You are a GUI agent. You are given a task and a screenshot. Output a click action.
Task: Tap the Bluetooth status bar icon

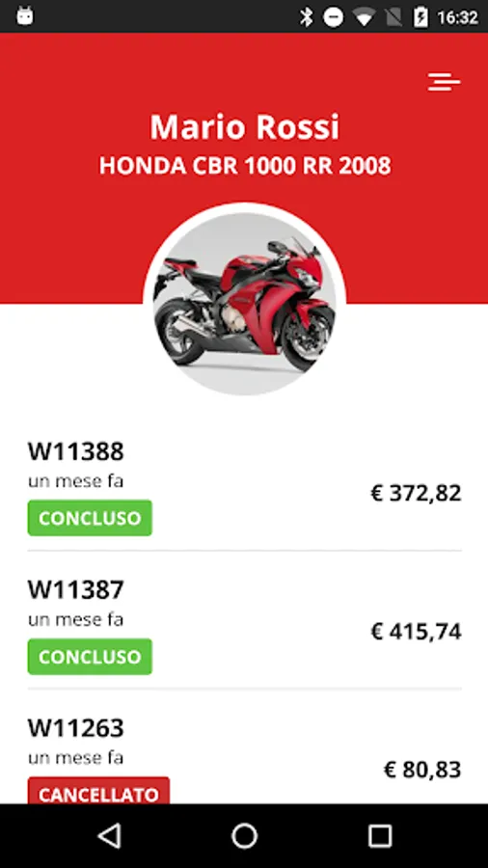[306, 17]
